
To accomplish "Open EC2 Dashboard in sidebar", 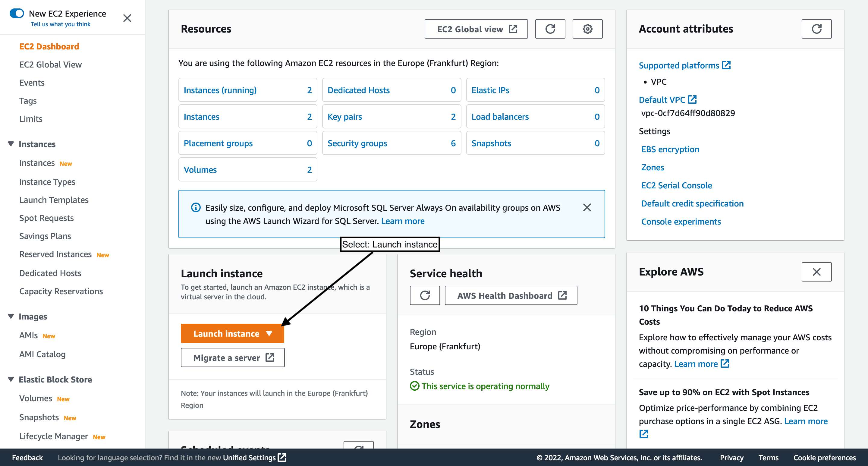I will click(x=49, y=46).
